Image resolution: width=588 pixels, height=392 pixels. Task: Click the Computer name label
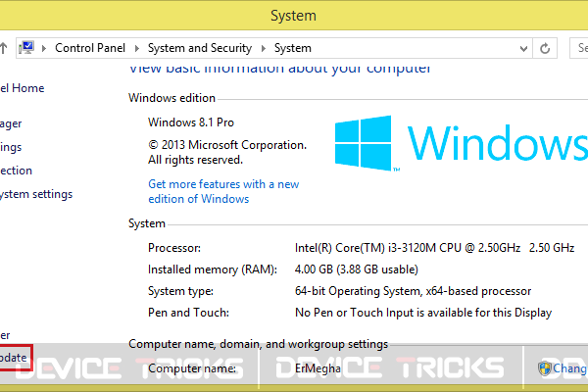(x=192, y=368)
